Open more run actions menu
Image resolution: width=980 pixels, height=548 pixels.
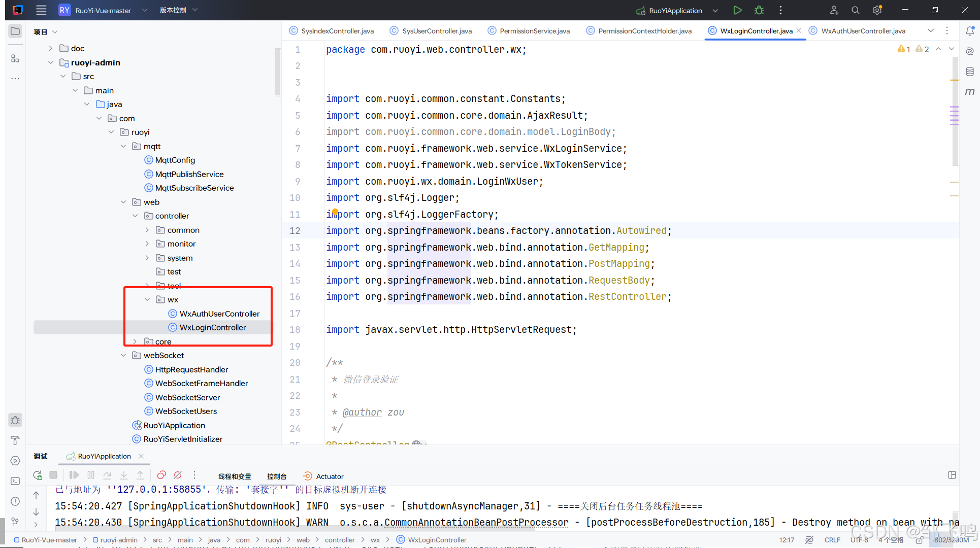tap(780, 10)
